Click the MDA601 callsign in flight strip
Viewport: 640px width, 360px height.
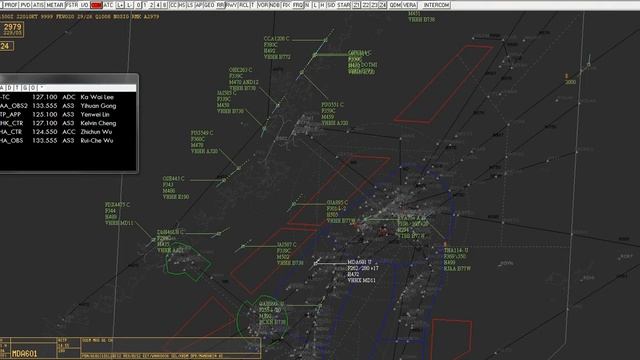click(24, 354)
